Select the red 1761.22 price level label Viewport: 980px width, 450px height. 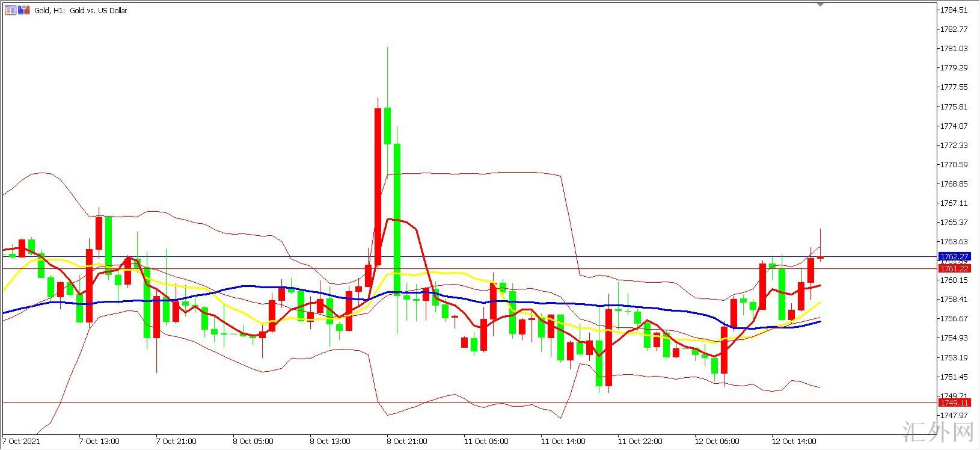pos(954,268)
